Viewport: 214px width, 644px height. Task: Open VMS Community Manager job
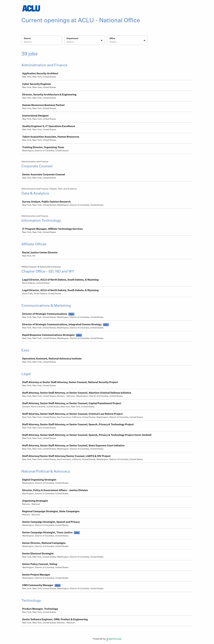(37, 585)
